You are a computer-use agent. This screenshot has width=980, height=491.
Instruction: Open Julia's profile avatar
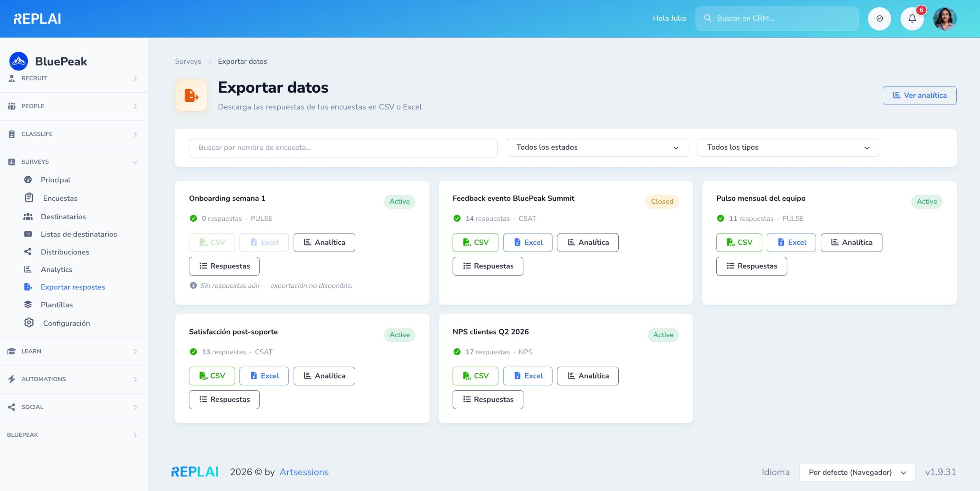pyautogui.click(x=945, y=18)
